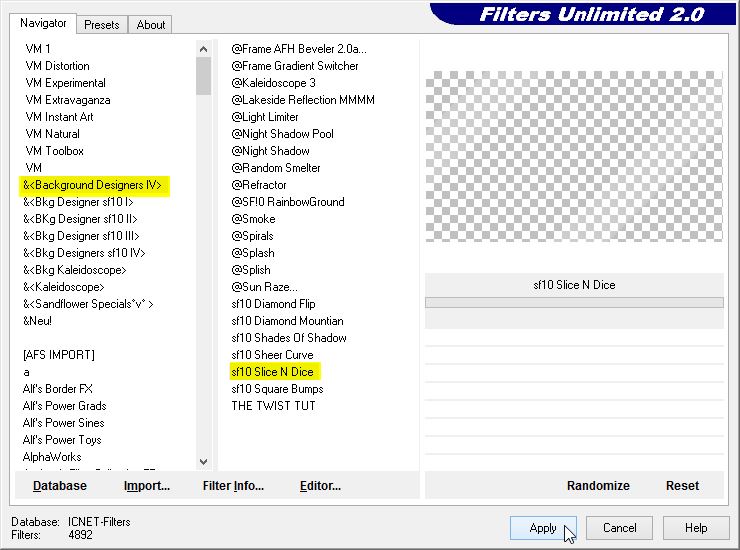
Task: Choose @Light Limiter filter
Action: (x=265, y=117)
